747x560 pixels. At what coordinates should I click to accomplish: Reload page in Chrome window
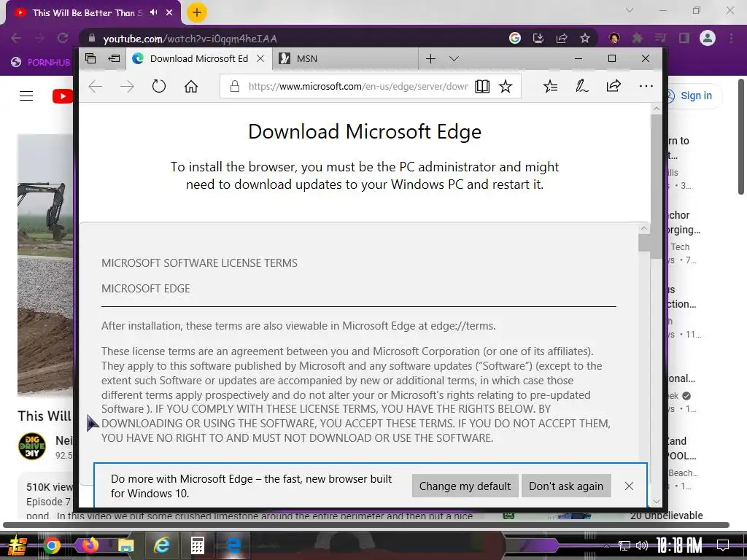(63, 38)
